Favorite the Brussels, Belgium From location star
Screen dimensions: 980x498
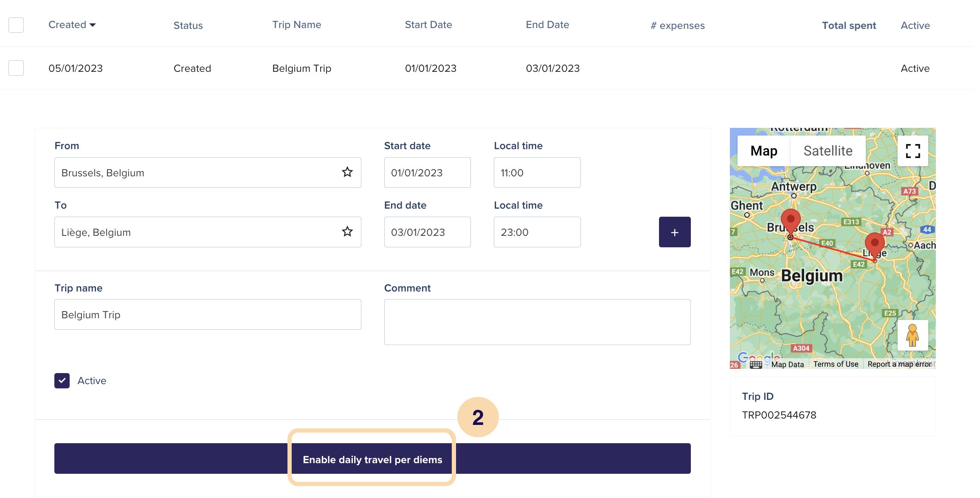(x=347, y=172)
